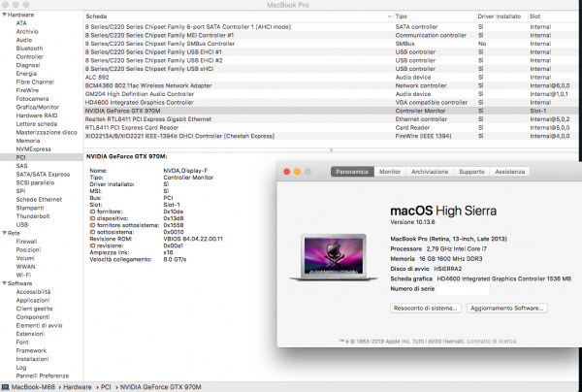Select Energia in the sidebar

26,74
